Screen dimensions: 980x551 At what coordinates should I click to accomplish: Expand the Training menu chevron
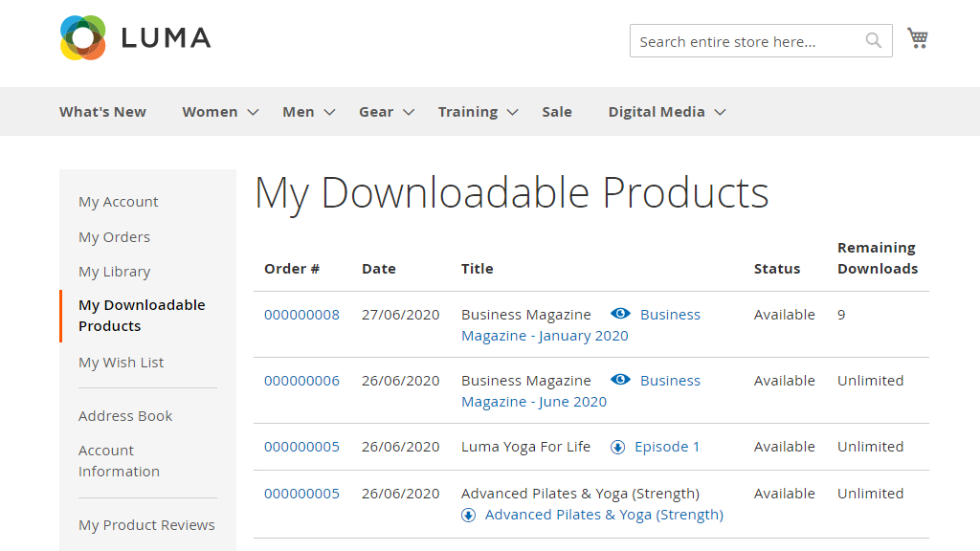(x=513, y=113)
